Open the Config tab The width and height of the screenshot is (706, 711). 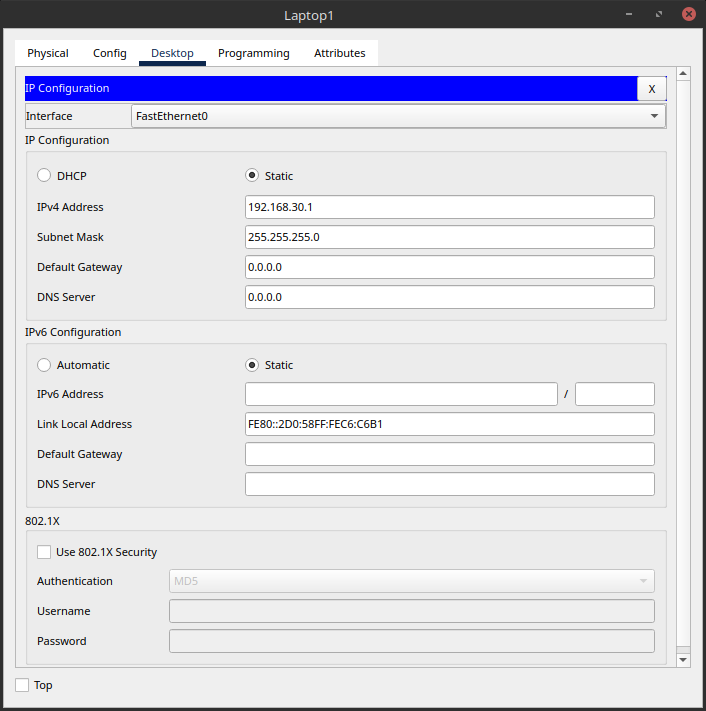click(x=110, y=53)
